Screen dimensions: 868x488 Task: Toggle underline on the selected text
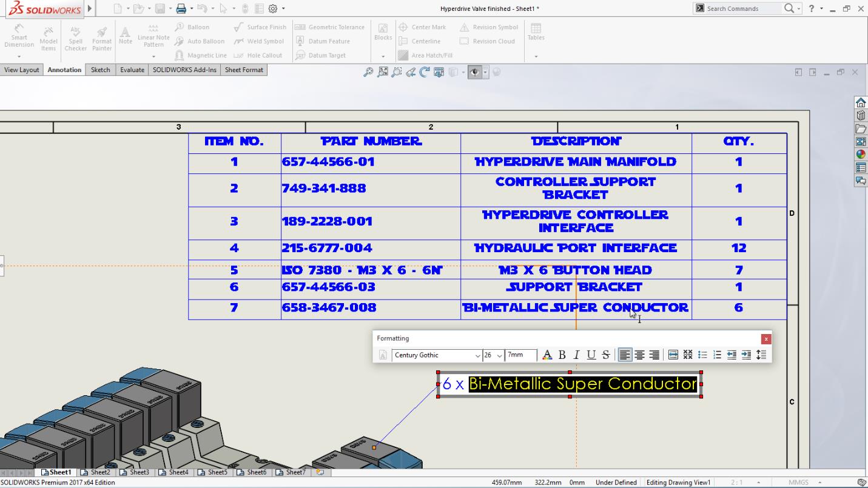click(x=591, y=355)
